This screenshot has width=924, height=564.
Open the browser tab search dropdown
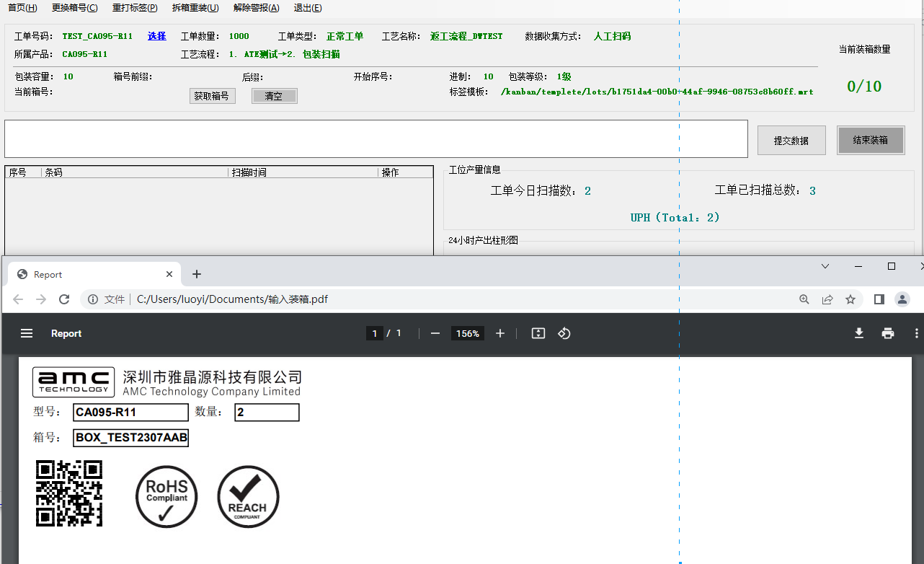[825, 266]
